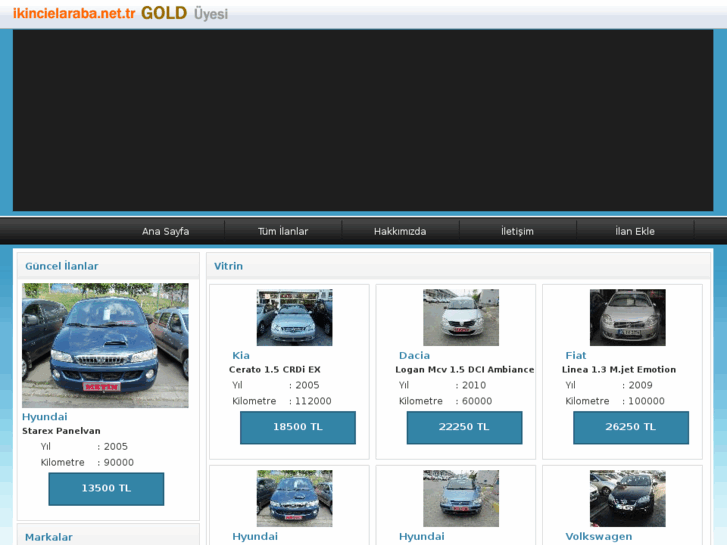Click the blue Hyundai van thumbnail in second row
The height and width of the screenshot is (545, 727).
tap(294, 498)
